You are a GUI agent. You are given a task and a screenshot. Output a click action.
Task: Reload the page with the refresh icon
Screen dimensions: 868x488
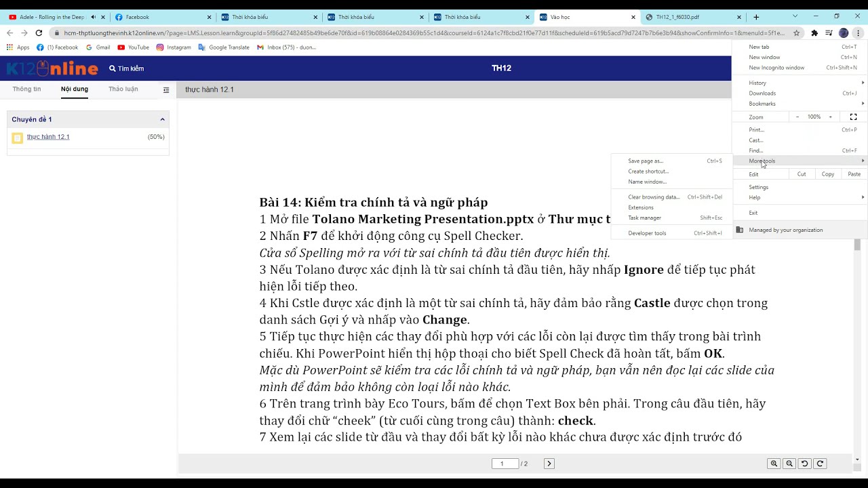click(39, 33)
